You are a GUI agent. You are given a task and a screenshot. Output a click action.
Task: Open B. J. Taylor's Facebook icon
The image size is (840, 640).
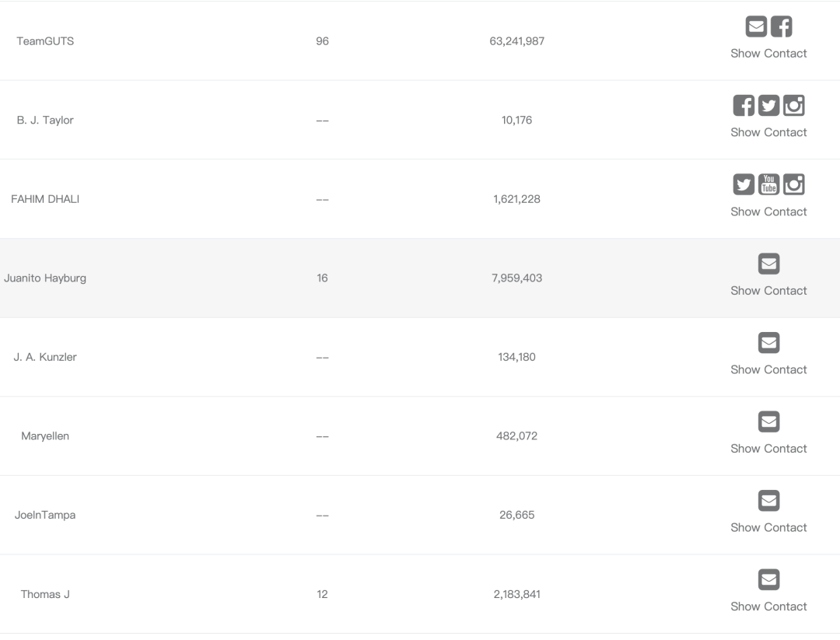tap(744, 106)
